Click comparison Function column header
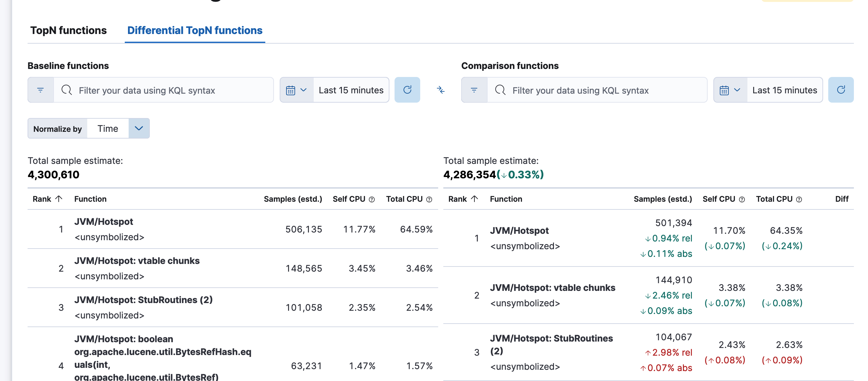The height and width of the screenshot is (381, 868). (506, 199)
